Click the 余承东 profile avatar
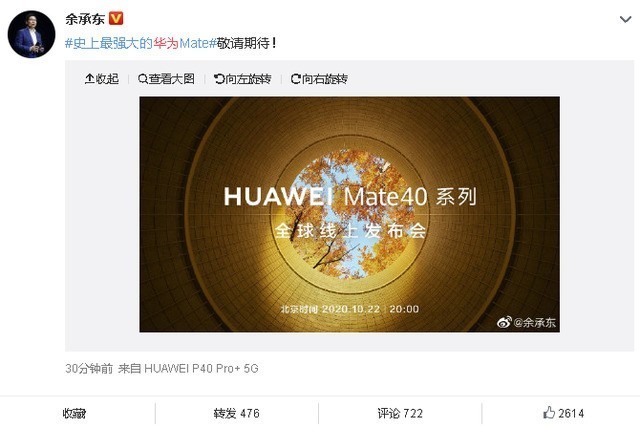The height and width of the screenshot is (428, 640). (31, 34)
